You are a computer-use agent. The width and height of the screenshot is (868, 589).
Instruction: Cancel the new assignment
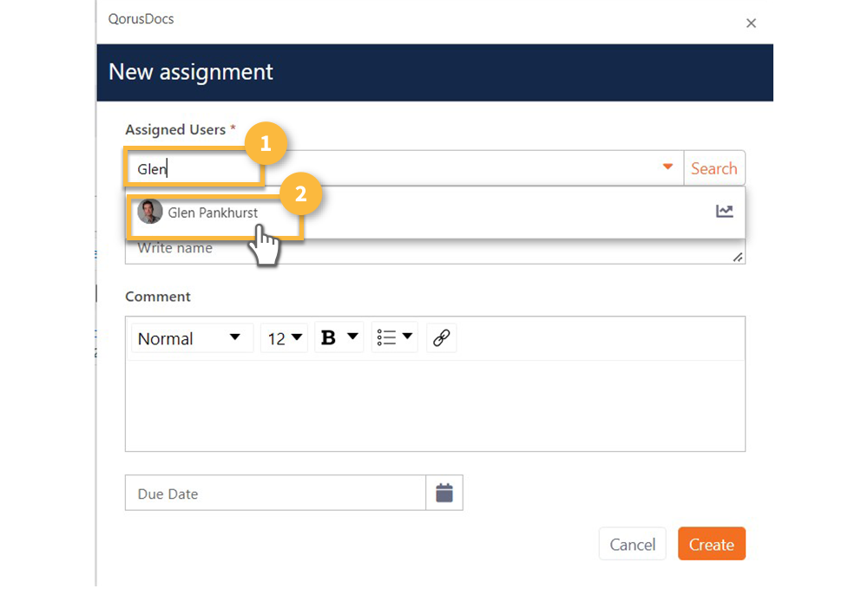632,544
